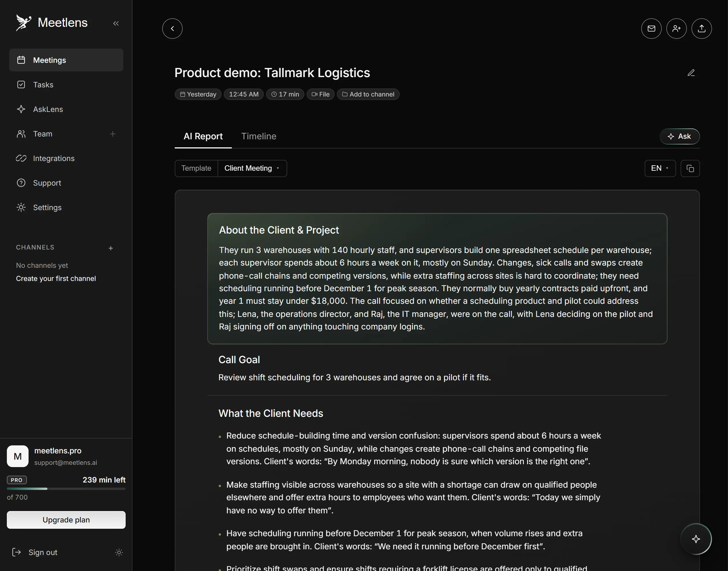Viewport: 728px width, 571px height.
Task: Click the Call Goal heading
Action: point(239,360)
